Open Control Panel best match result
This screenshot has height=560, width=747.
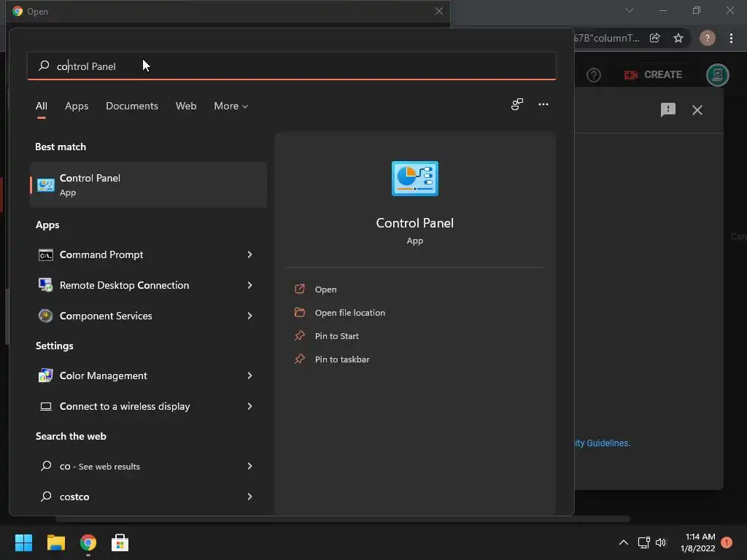point(149,184)
